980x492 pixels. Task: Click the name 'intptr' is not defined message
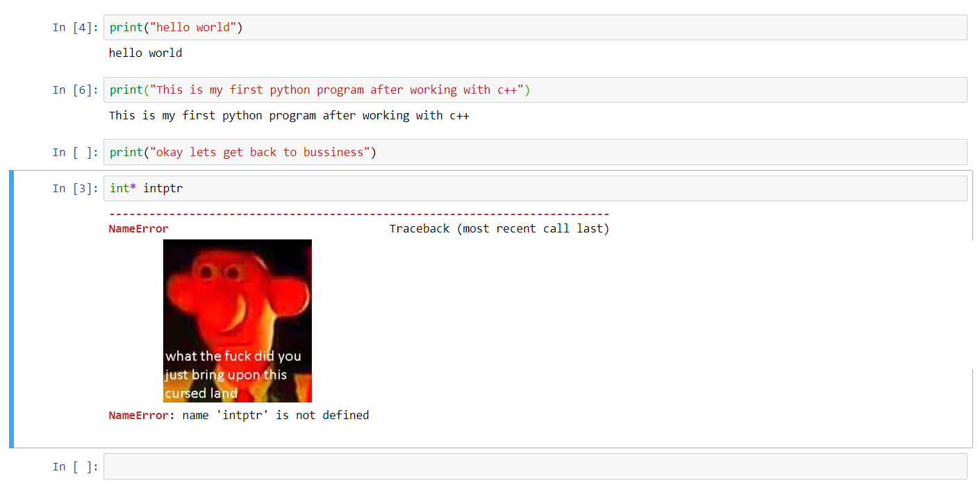(x=276, y=415)
